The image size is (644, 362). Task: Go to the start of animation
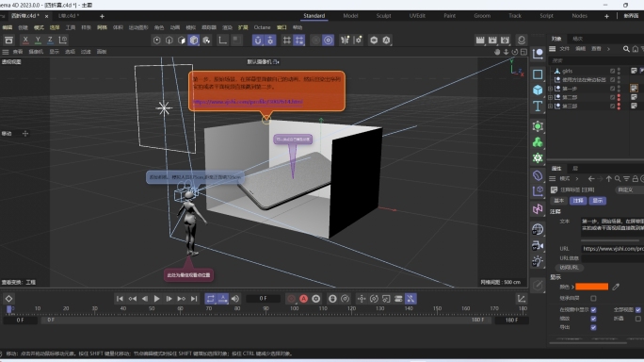pyautogui.click(x=120, y=299)
